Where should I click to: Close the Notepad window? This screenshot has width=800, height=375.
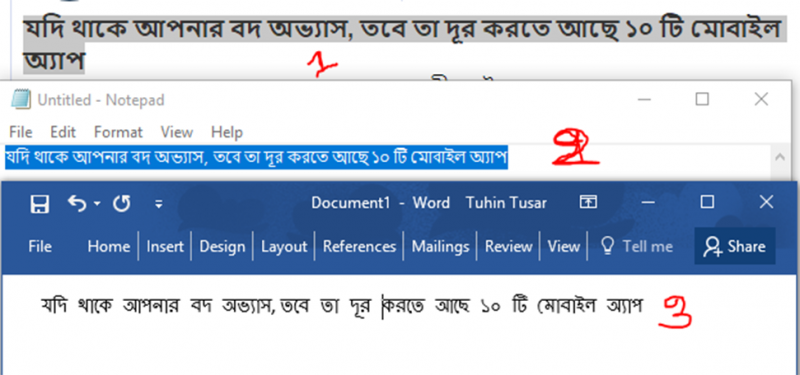coord(761,99)
